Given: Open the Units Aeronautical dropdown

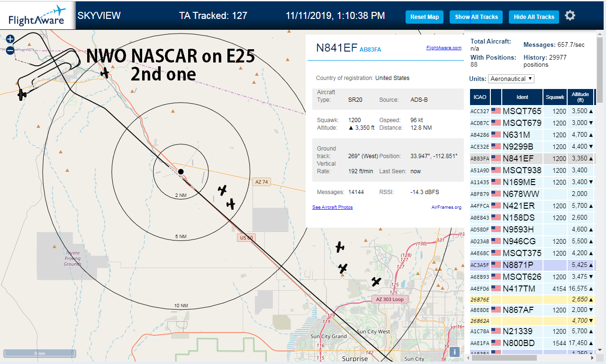Looking at the screenshot, I should tap(511, 79).
